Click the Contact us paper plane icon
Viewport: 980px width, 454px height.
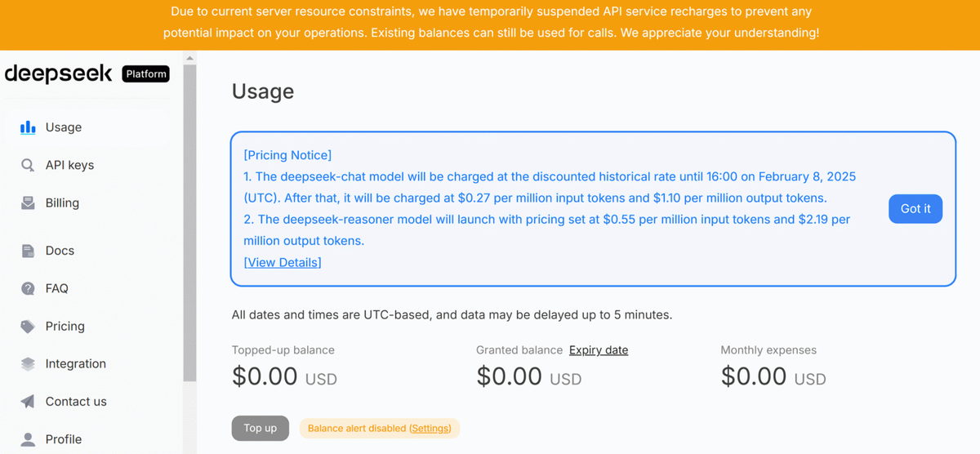point(28,402)
